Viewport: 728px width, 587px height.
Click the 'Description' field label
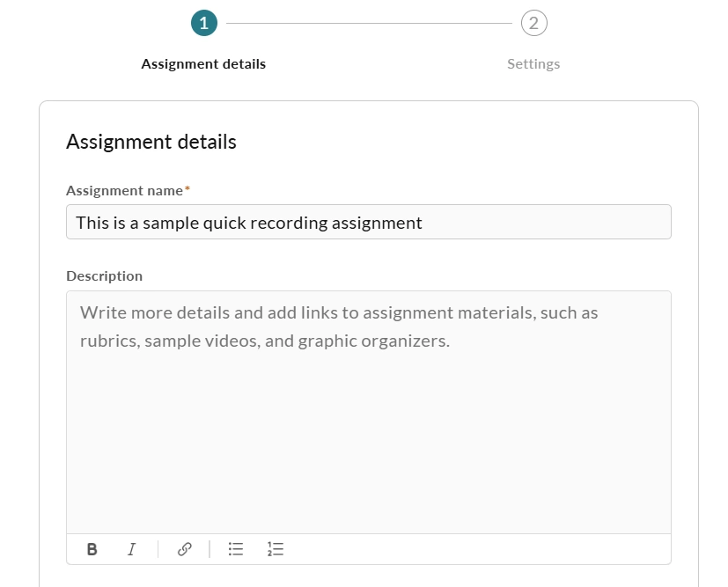tap(105, 276)
